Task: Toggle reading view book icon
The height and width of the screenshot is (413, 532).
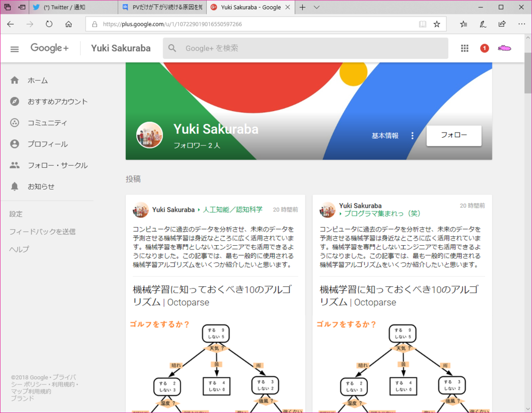Action: click(422, 24)
